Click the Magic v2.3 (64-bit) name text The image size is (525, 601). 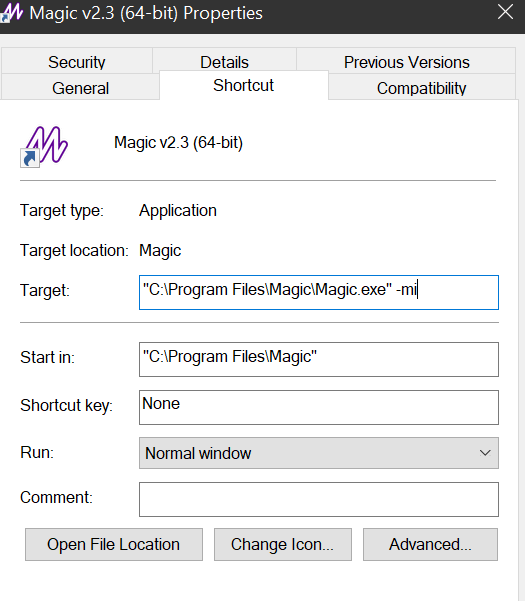(179, 143)
